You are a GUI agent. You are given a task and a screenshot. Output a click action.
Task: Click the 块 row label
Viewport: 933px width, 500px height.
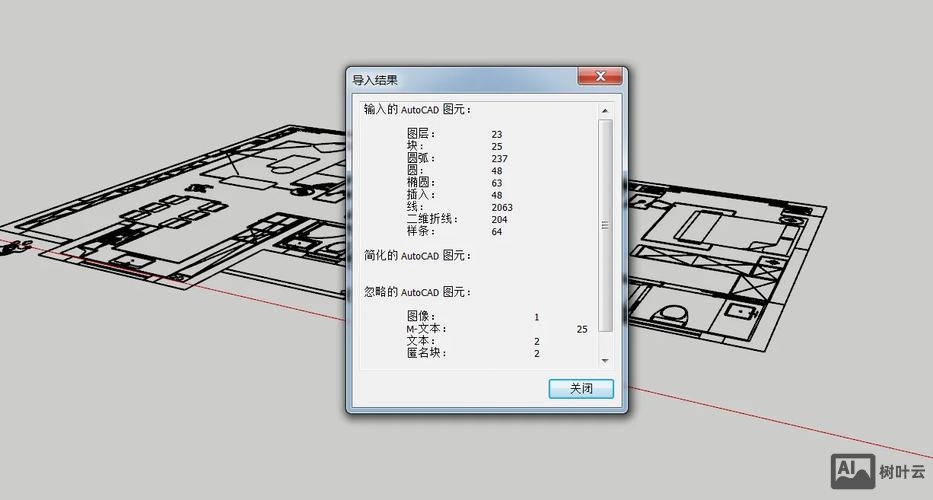(x=415, y=146)
